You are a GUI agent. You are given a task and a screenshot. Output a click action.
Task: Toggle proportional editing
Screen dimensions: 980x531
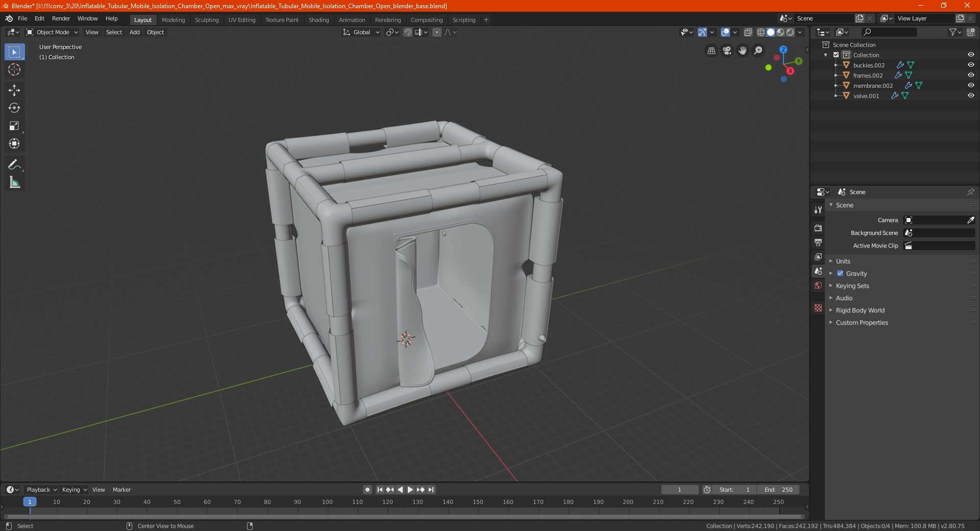(x=437, y=32)
